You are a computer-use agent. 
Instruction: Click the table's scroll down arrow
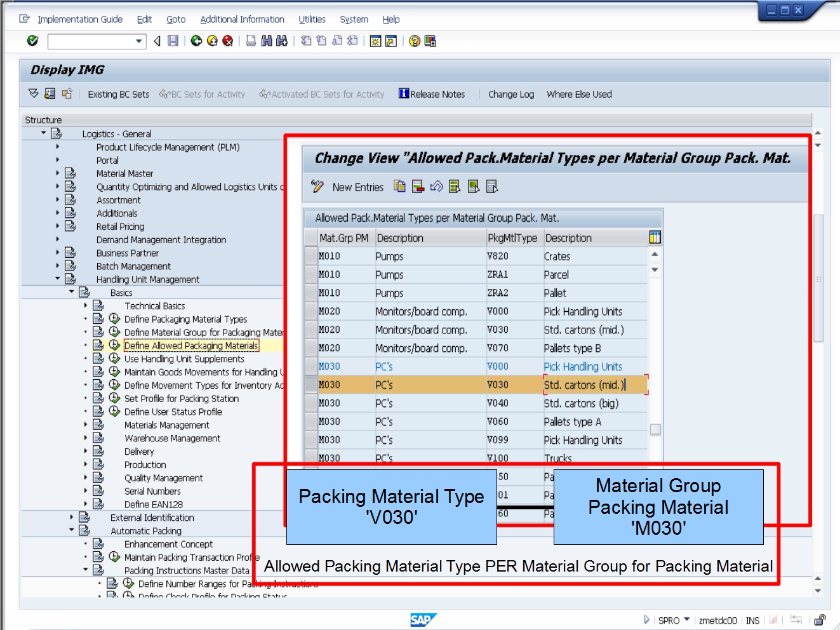655,269
